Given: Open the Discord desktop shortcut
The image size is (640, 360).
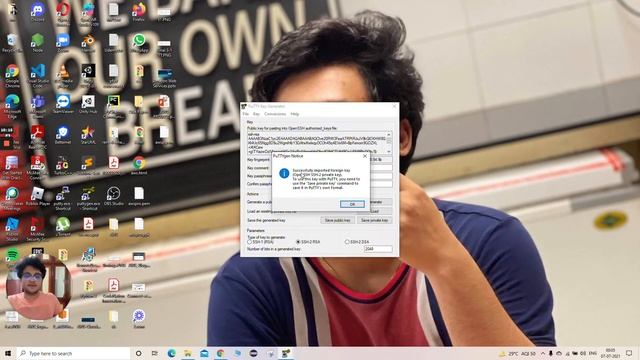Looking at the screenshot, I should (38, 11).
